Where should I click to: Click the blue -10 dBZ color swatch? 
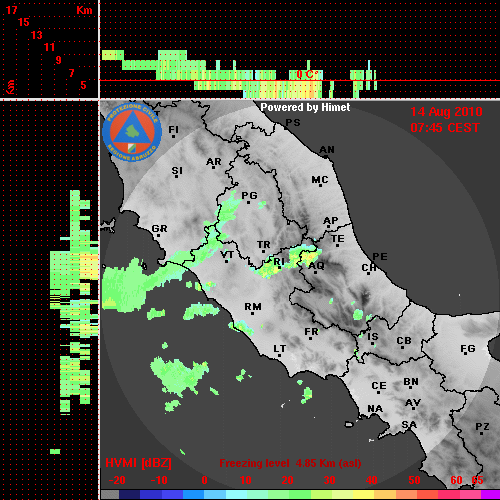[x=151, y=494]
